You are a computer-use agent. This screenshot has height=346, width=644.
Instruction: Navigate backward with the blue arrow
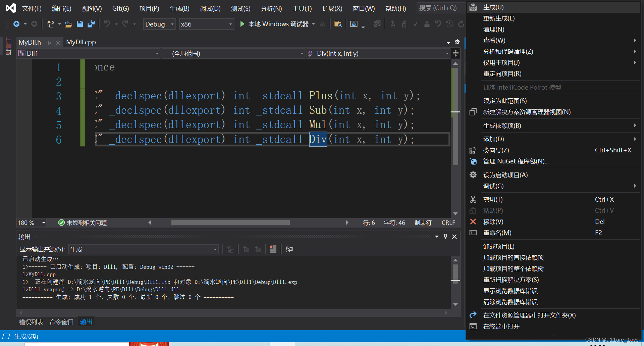pyautogui.click(x=16, y=24)
